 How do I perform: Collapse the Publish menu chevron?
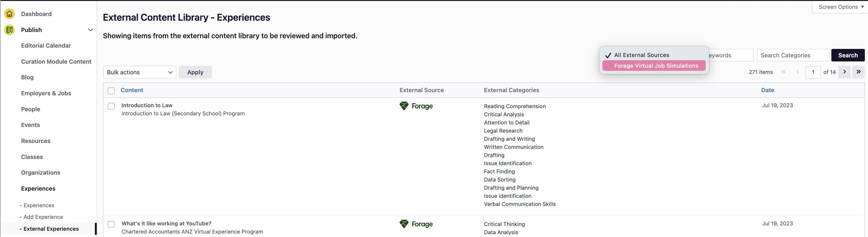90,30
